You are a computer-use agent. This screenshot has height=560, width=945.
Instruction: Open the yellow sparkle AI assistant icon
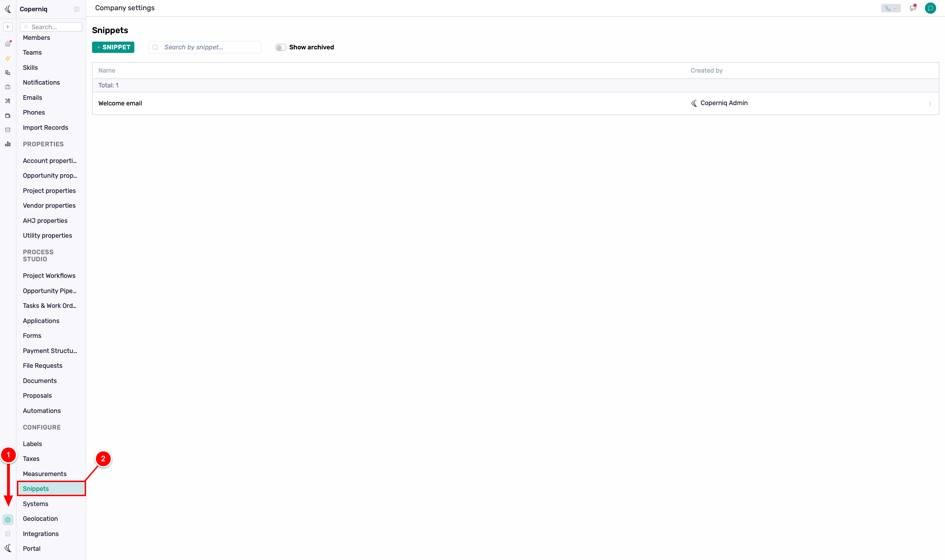pyautogui.click(x=8, y=59)
